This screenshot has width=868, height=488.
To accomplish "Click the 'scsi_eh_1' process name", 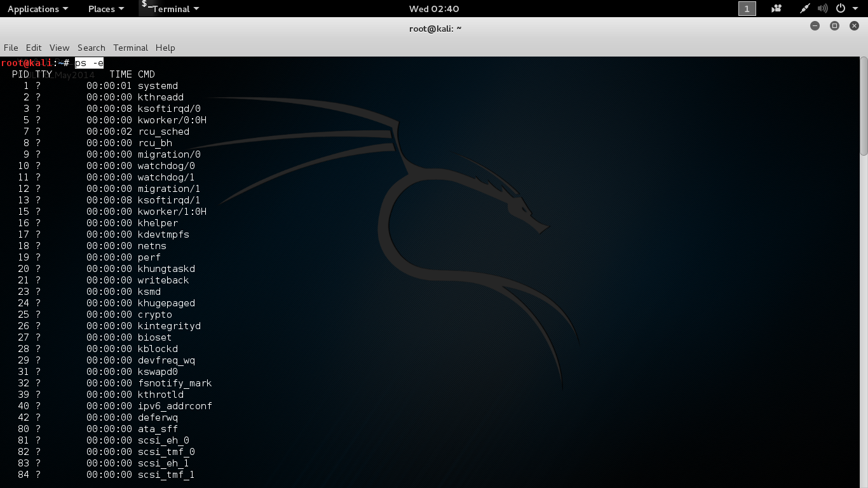I will click(163, 463).
